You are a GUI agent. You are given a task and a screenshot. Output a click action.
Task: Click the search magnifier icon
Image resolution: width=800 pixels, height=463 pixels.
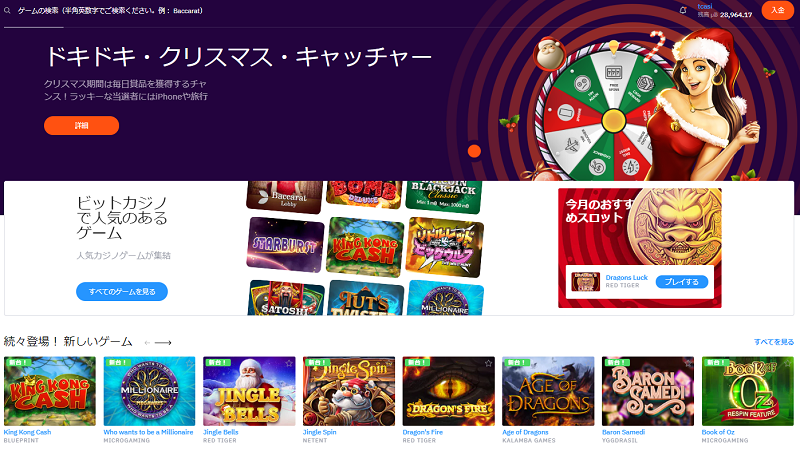(8, 10)
